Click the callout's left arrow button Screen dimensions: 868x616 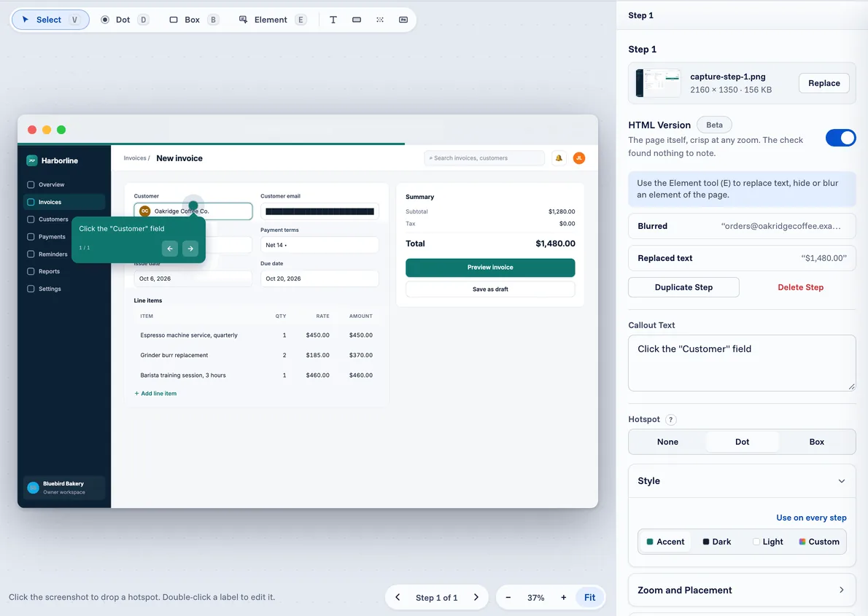pos(170,249)
